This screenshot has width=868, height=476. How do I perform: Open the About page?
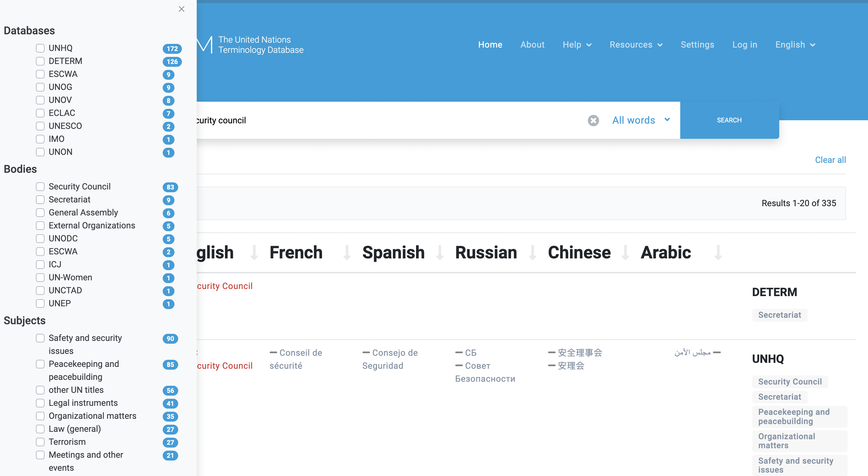[532, 45]
